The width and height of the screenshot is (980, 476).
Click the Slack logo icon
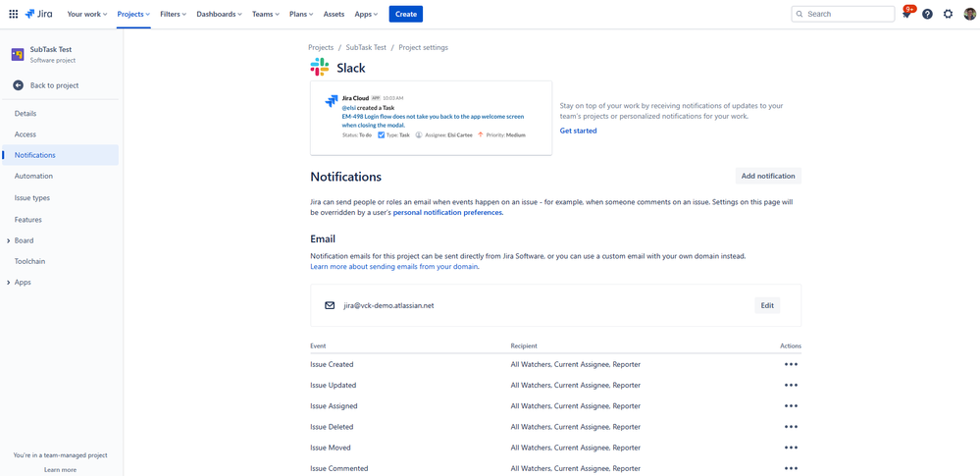(x=320, y=67)
